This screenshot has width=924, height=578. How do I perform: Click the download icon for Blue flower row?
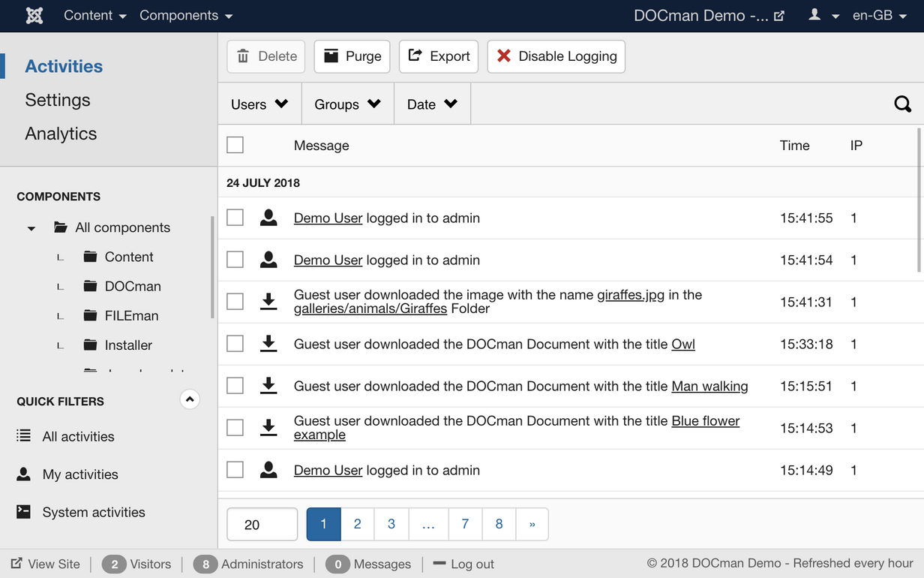click(268, 428)
